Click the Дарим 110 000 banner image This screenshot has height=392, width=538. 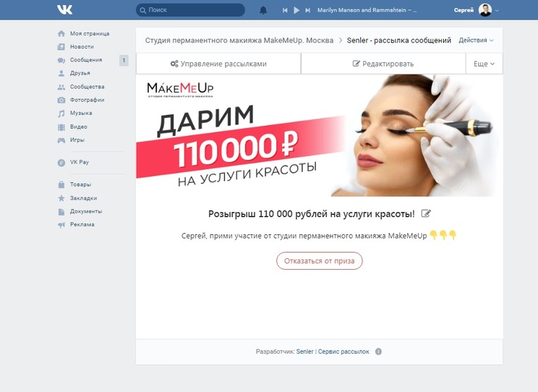[x=319, y=135]
